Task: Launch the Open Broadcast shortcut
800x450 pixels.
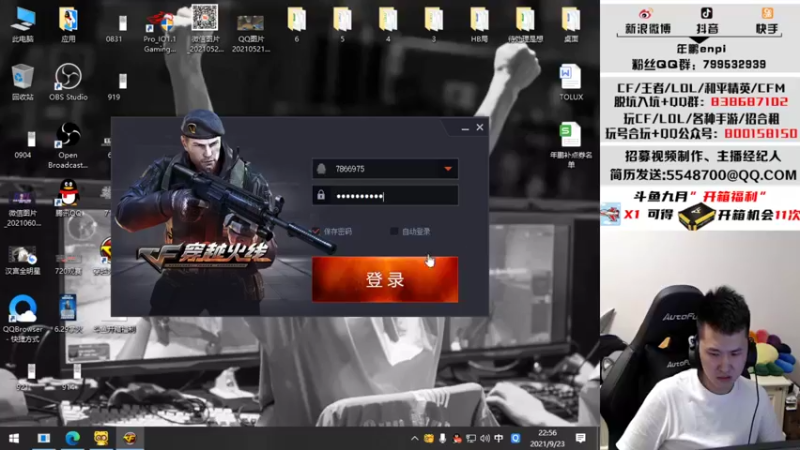Action: [68, 145]
